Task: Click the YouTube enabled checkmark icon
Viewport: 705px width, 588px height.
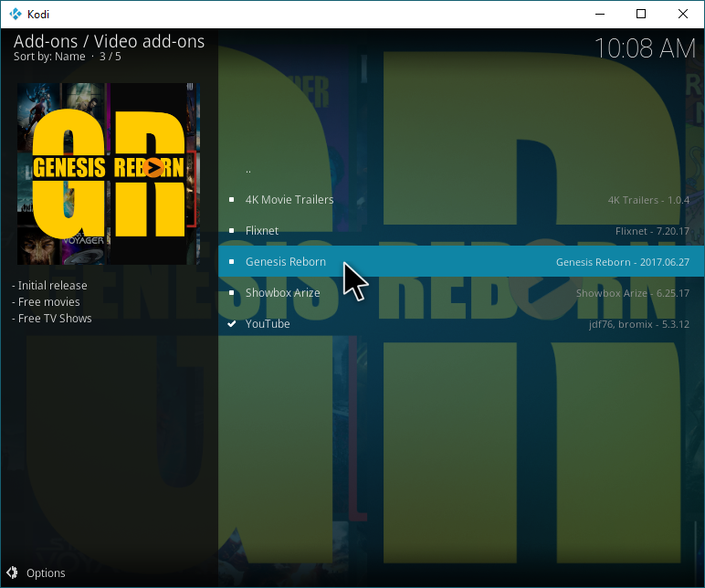Action: 232,323
